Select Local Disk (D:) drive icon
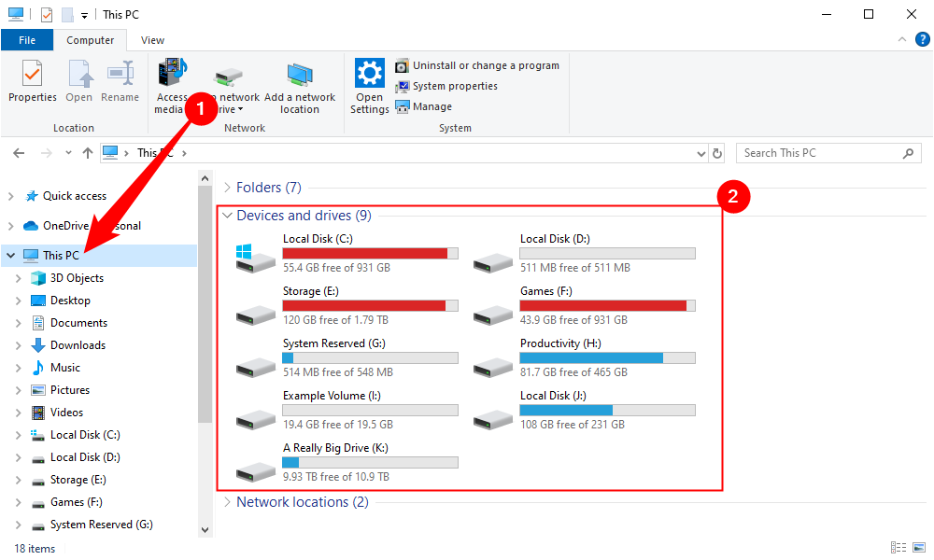 [493, 262]
